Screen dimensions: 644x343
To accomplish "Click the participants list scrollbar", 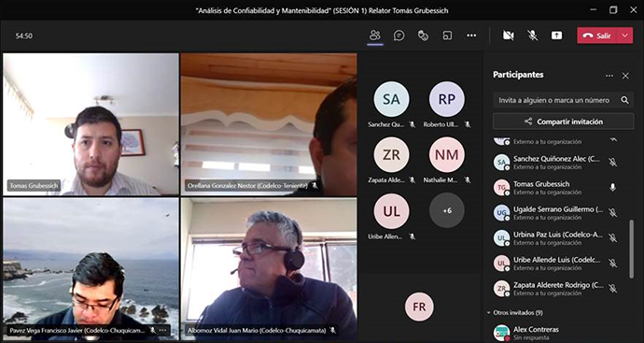I will [632, 249].
